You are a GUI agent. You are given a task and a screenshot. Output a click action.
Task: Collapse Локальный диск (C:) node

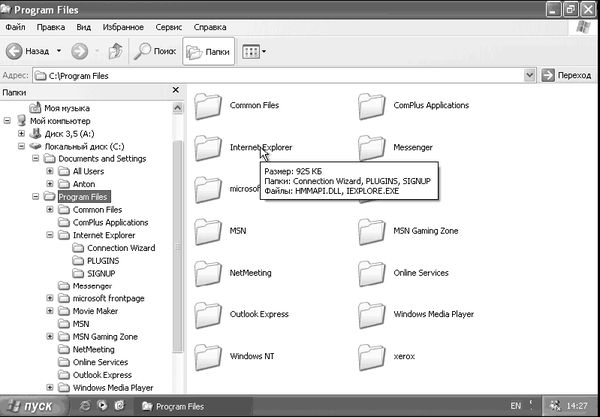pos(21,146)
